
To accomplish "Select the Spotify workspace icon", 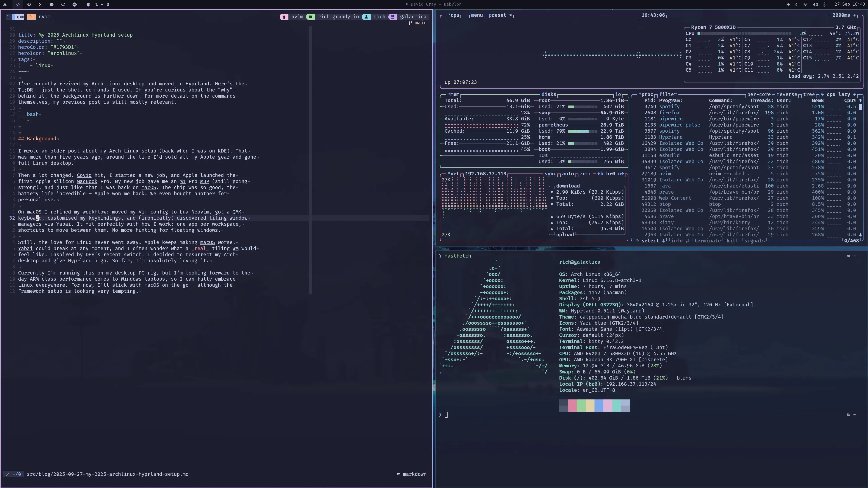I will tap(74, 4).
